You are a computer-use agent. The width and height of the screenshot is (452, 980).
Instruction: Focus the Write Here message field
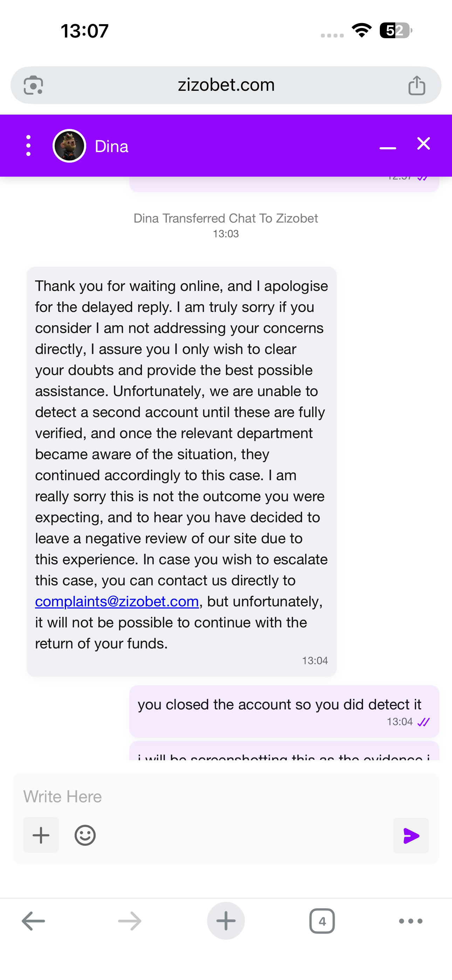[226, 796]
